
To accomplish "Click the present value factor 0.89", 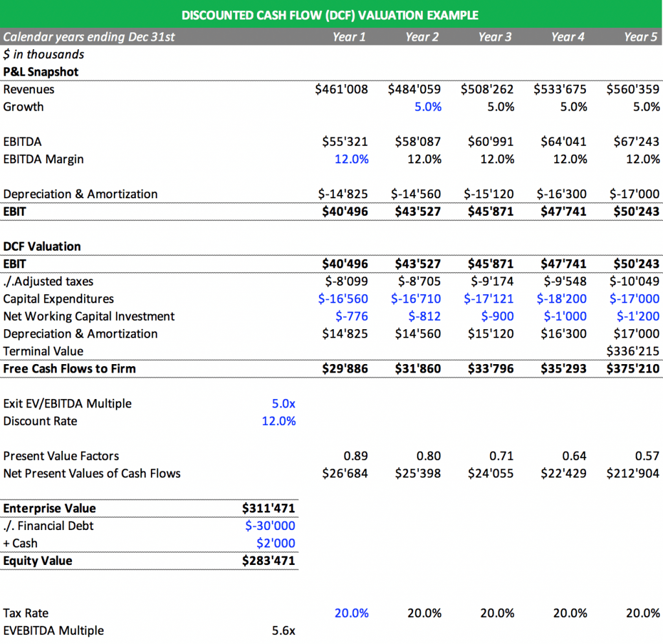I will (x=355, y=455).
